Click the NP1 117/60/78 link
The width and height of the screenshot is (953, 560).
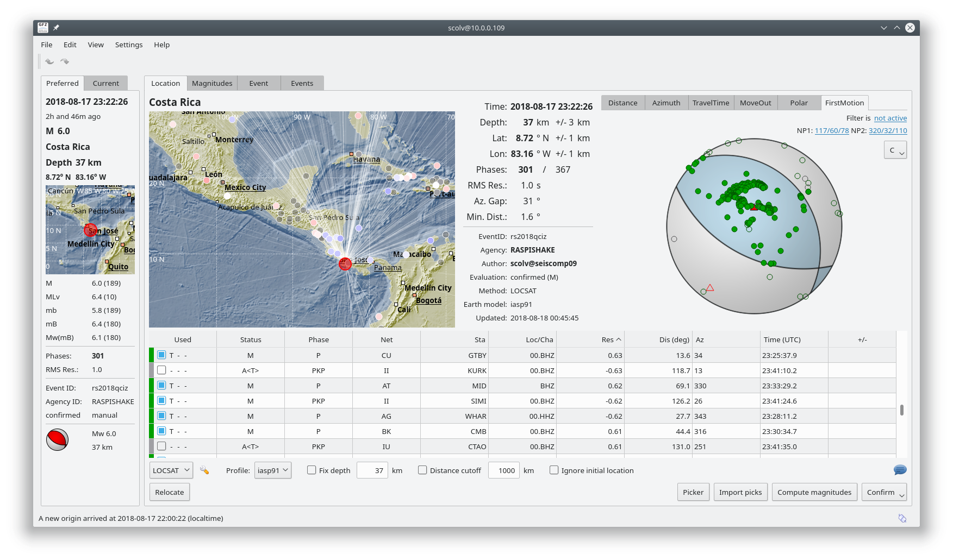832,130
